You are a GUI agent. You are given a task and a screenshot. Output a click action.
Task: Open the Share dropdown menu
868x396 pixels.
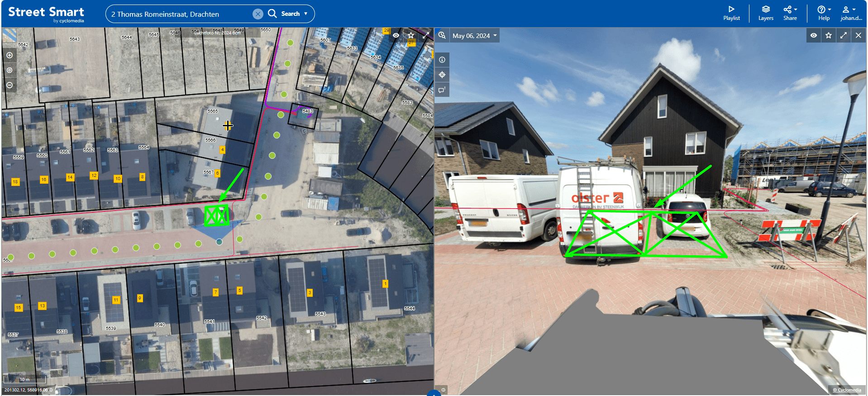790,13
